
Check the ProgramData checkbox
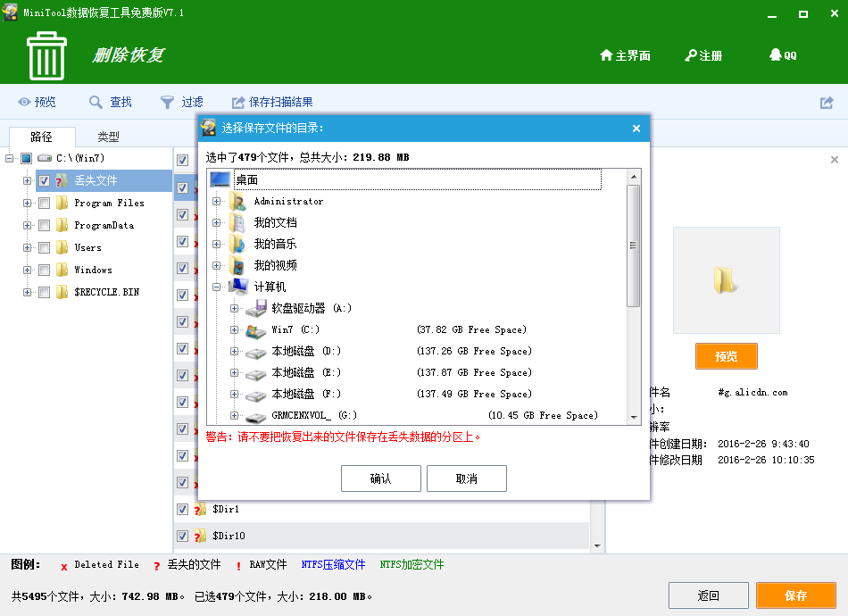tap(45, 225)
